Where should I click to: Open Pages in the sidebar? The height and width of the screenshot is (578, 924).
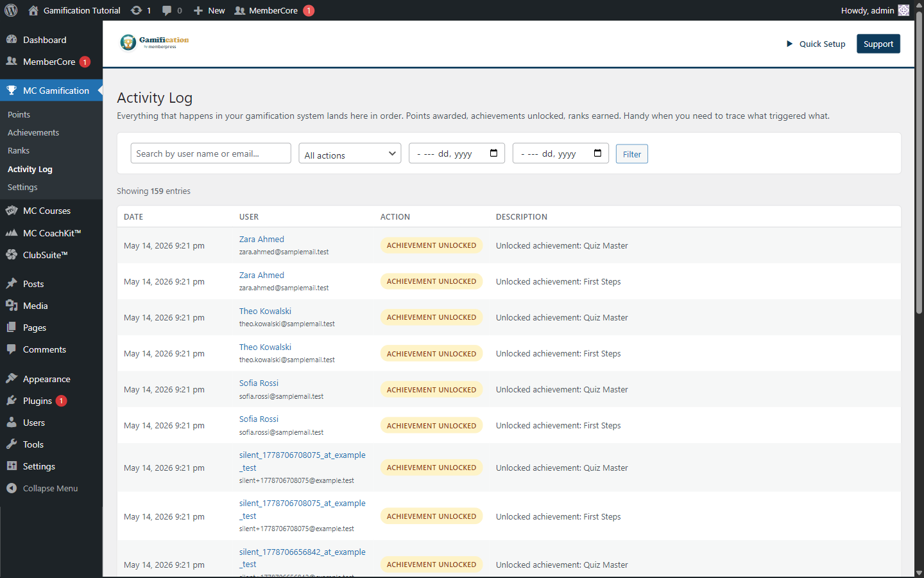click(51, 328)
